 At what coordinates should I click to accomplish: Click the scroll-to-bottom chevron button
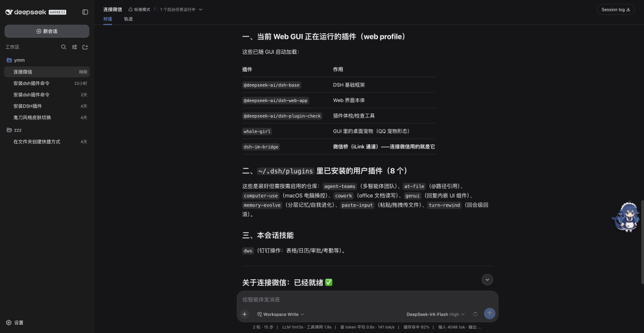point(487,279)
